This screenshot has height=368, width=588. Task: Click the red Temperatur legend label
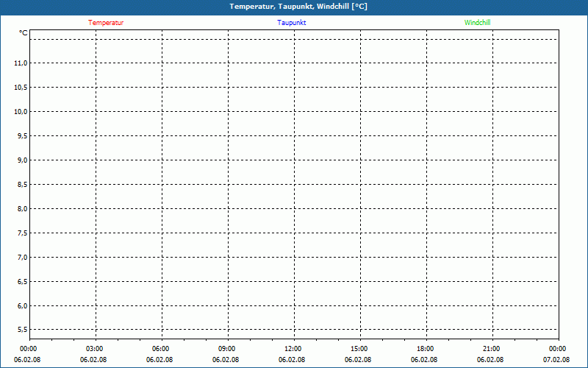click(x=106, y=23)
